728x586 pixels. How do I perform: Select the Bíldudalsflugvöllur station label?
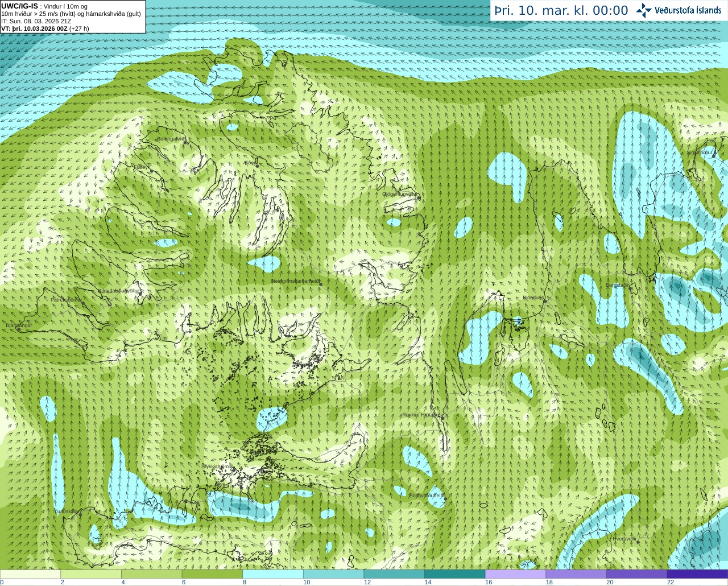[119, 290]
